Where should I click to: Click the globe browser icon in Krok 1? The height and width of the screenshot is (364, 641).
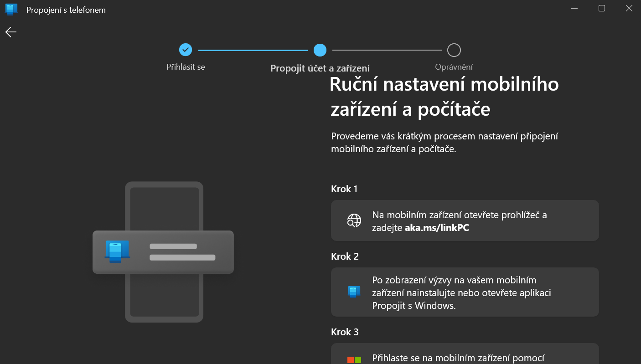pyautogui.click(x=354, y=220)
